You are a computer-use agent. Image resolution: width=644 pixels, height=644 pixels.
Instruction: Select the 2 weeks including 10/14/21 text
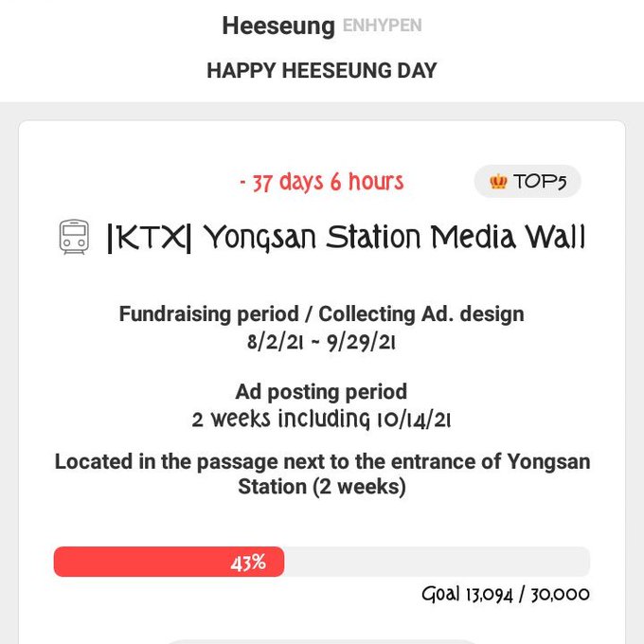tap(321, 420)
